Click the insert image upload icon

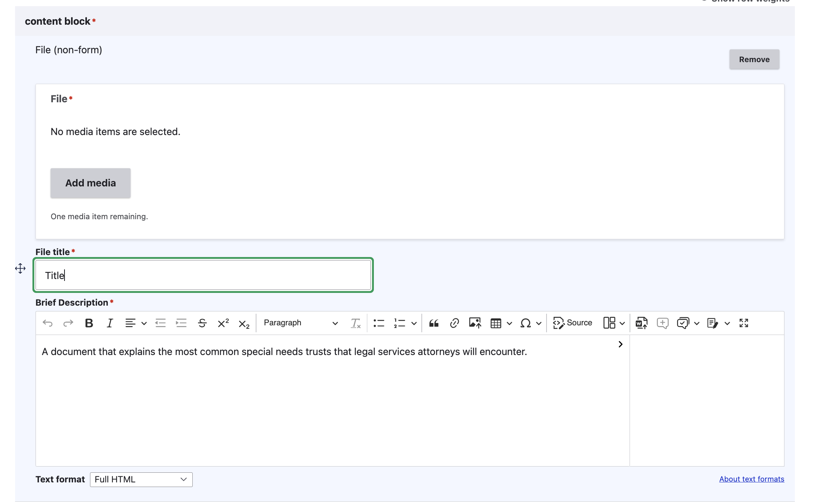click(475, 323)
